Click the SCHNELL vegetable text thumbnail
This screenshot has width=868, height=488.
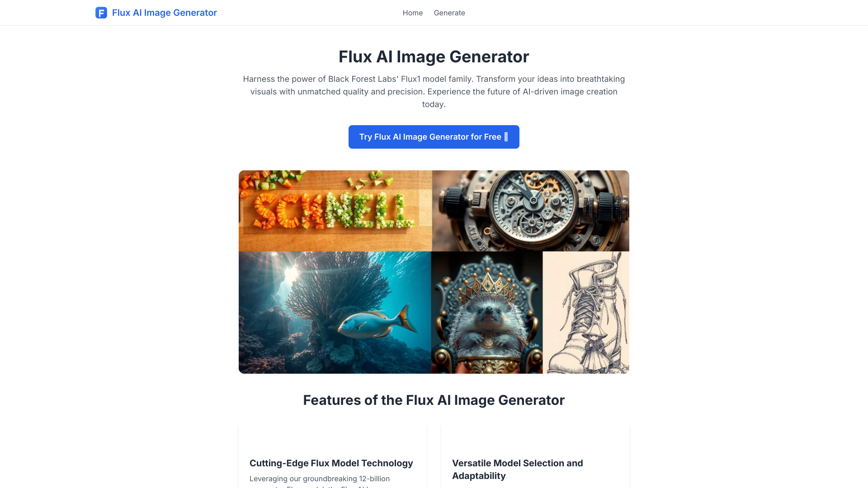click(x=335, y=210)
